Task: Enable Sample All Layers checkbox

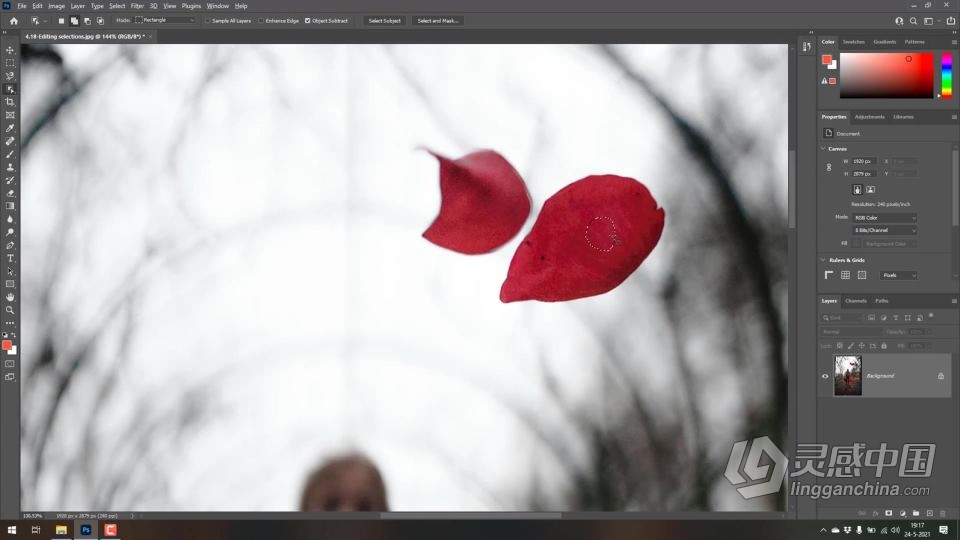Action: click(x=208, y=21)
